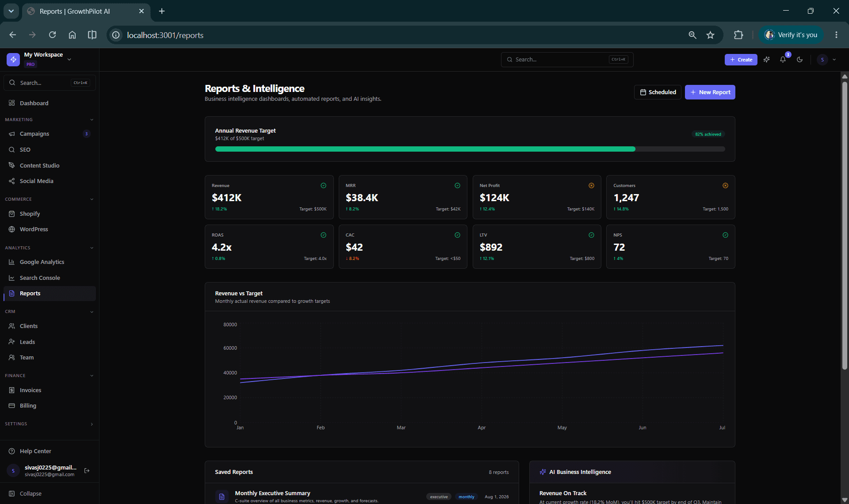Click the Google Analytics bar chart icon
The height and width of the screenshot is (504, 849).
(12, 262)
